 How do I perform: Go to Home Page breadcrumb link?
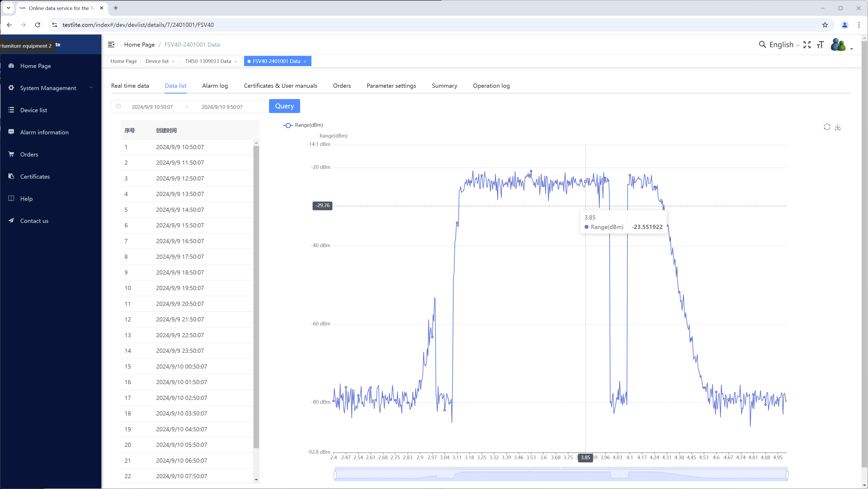pos(139,45)
